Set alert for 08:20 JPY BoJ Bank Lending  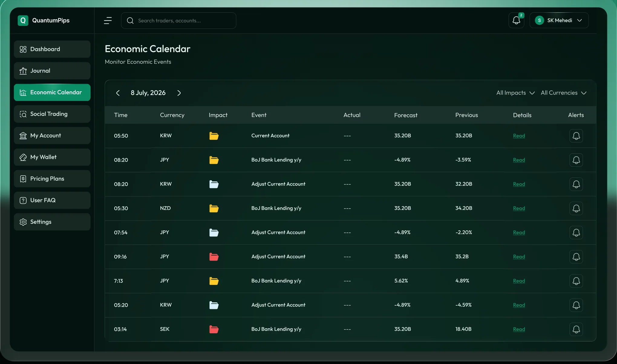pyautogui.click(x=576, y=160)
